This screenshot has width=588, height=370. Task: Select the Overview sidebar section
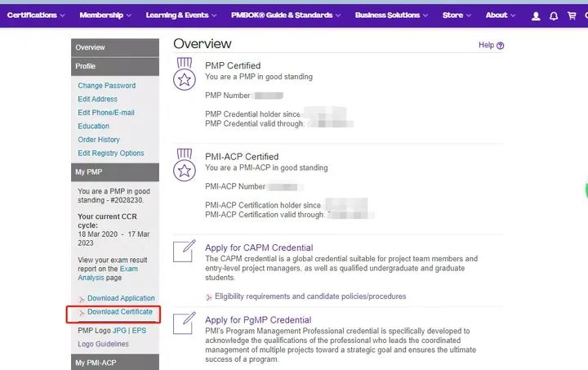115,47
